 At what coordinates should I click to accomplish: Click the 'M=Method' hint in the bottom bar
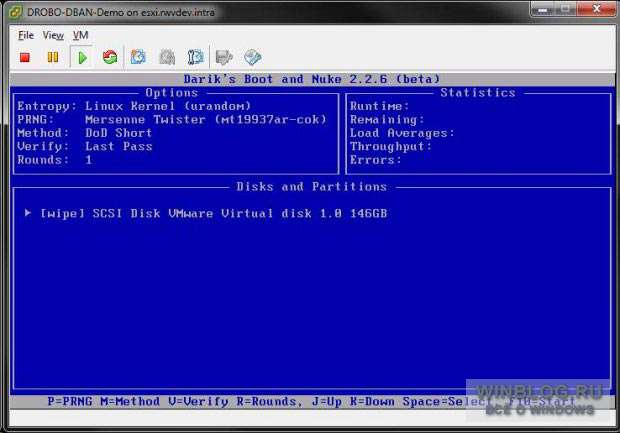(130, 401)
